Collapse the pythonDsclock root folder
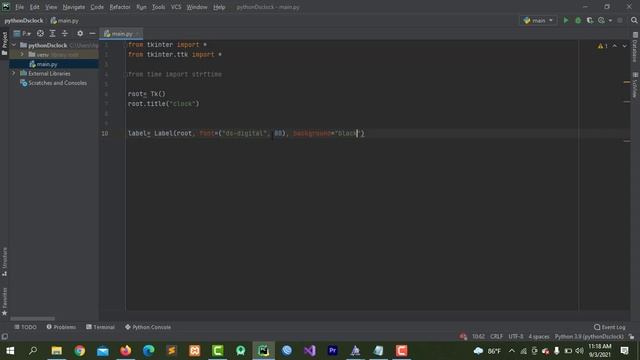This screenshot has height=360, width=640. point(14,45)
